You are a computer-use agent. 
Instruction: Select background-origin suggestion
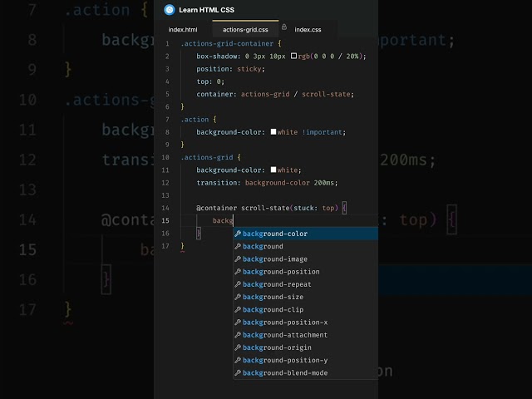pos(306,347)
